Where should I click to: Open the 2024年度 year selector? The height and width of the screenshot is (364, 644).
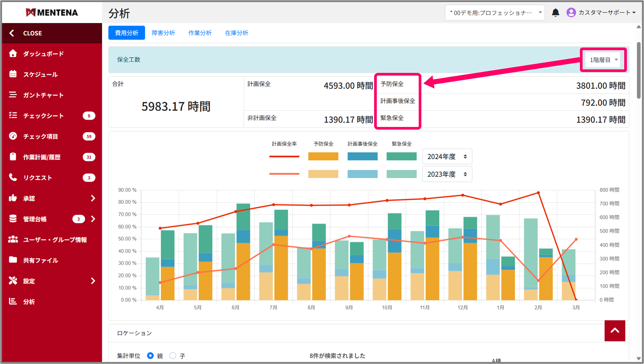(x=447, y=156)
